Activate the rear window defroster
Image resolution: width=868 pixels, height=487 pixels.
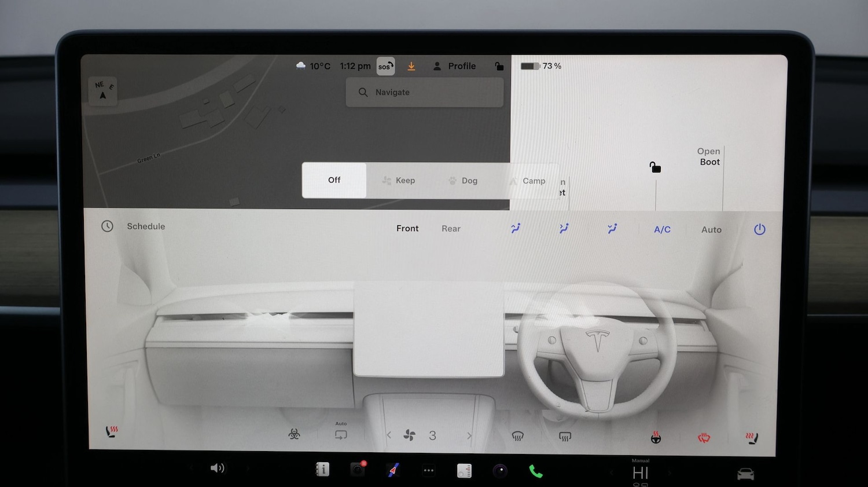(x=565, y=436)
